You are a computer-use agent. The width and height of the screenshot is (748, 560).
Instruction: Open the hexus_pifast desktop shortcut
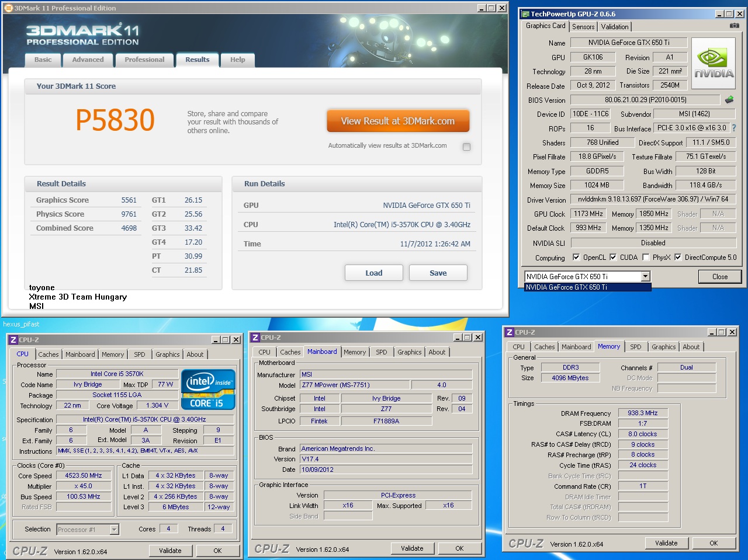(21, 324)
